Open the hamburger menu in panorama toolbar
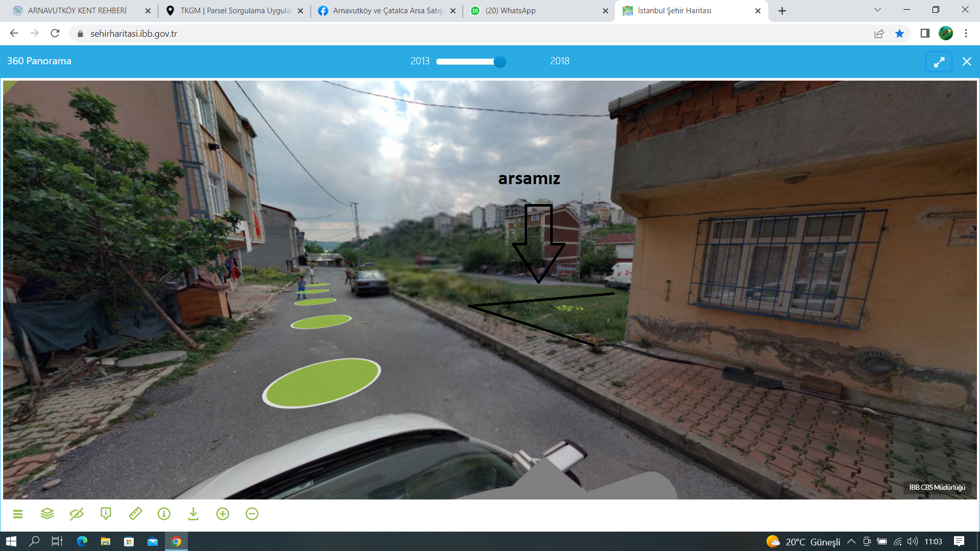The width and height of the screenshot is (980, 551). coord(18,514)
